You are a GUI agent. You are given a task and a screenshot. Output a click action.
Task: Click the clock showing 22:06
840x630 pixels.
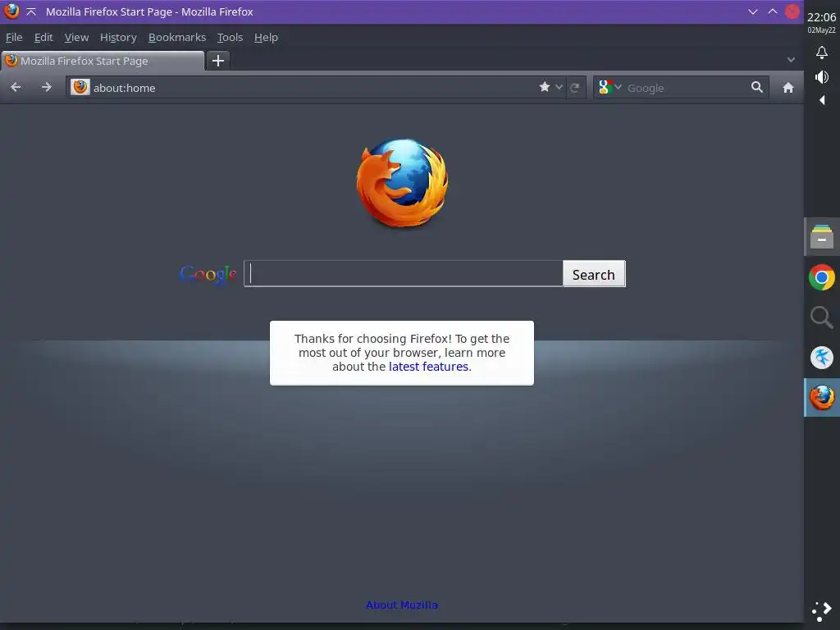[x=821, y=17]
